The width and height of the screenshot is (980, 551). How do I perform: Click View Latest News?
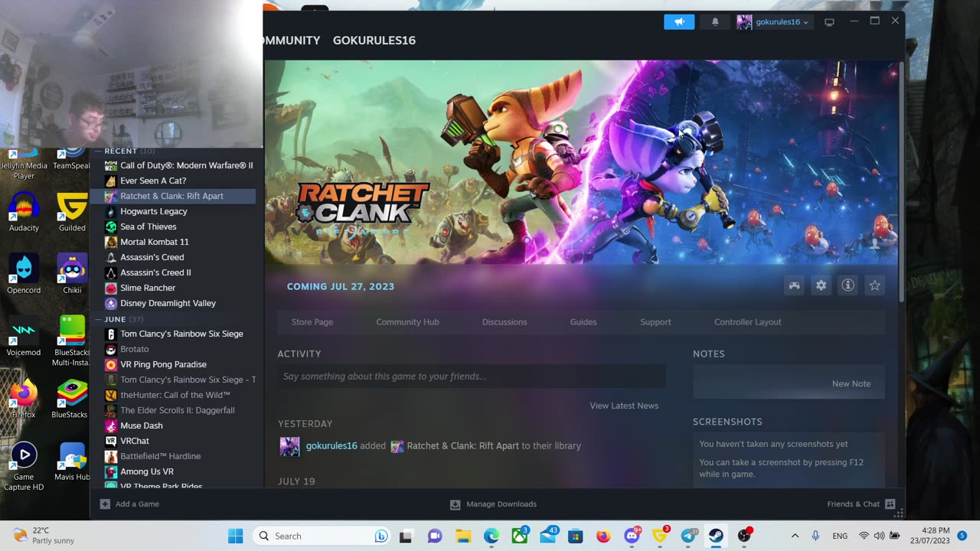click(624, 406)
